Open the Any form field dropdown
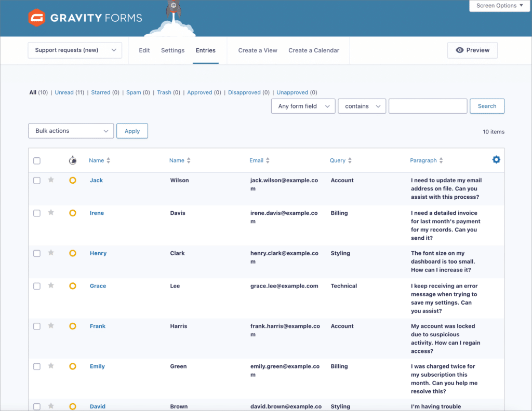 pos(303,106)
